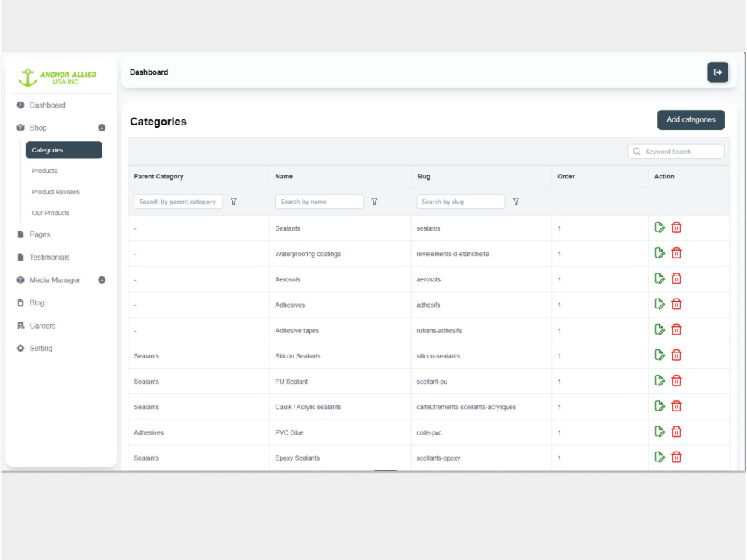Open Setting in the sidebar
This screenshot has height=560, width=747.
pos(41,349)
